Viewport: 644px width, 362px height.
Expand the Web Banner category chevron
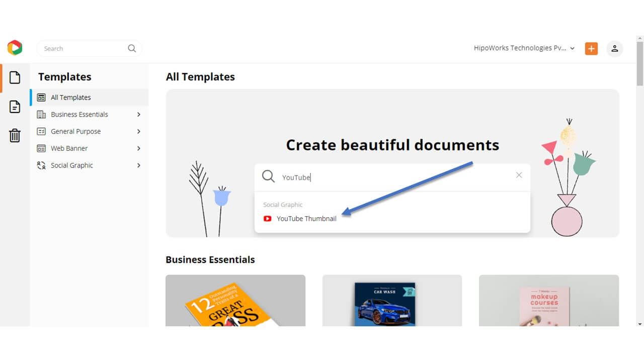click(139, 148)
